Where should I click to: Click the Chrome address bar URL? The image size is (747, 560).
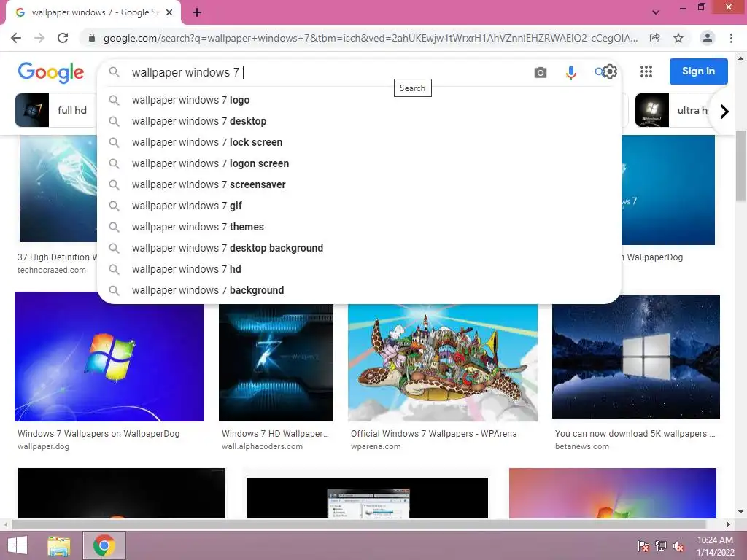pyautogui.click(x=371, y=38)
